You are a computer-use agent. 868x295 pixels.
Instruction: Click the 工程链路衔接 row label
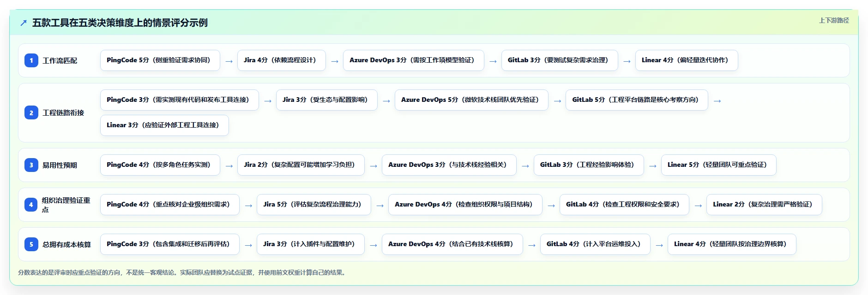pyautogui.click(x=63, y=112)
